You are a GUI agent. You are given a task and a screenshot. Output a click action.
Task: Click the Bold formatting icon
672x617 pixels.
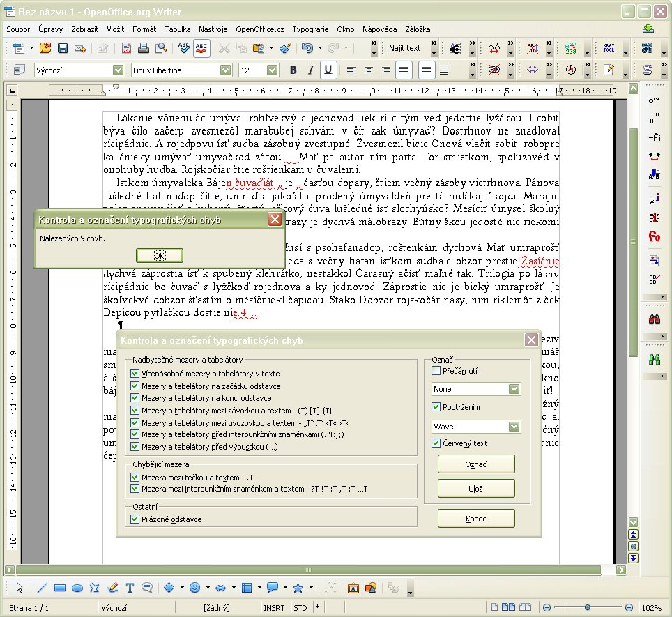pos(293,70)
